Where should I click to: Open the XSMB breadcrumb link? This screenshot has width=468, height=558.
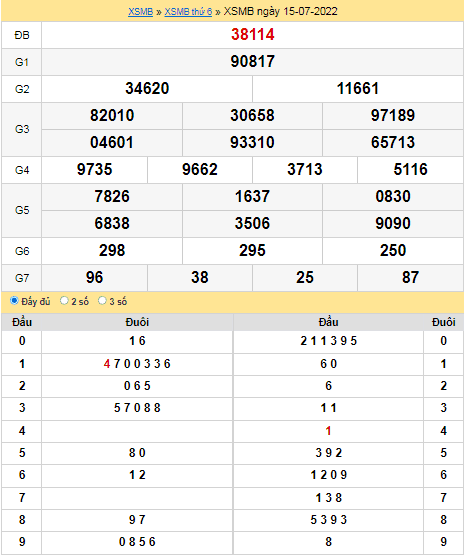[141, 11]
